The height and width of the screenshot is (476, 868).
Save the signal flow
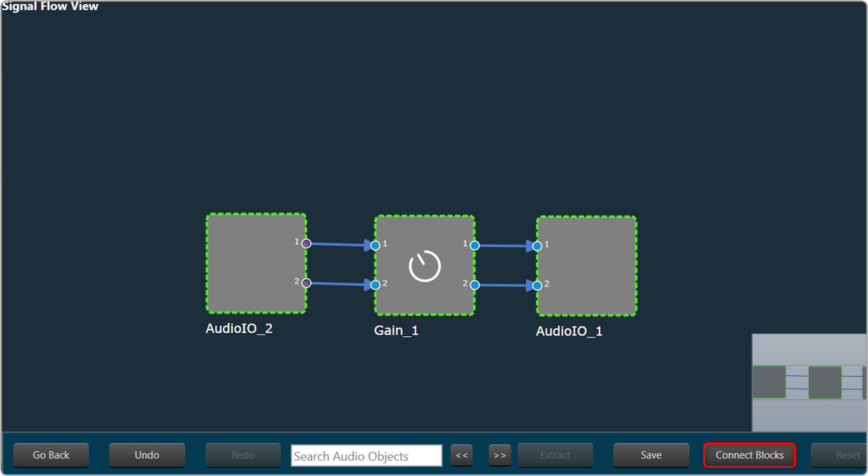pos(651,455)
